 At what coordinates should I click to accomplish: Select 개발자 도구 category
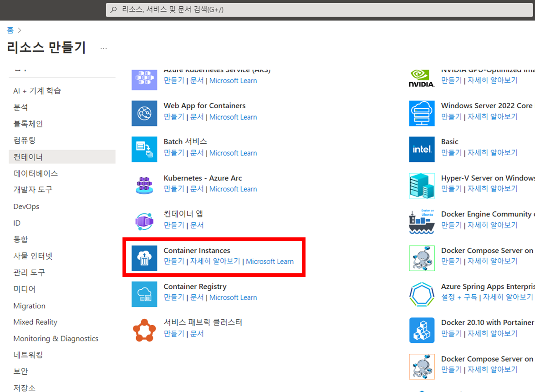pos(62,190)
